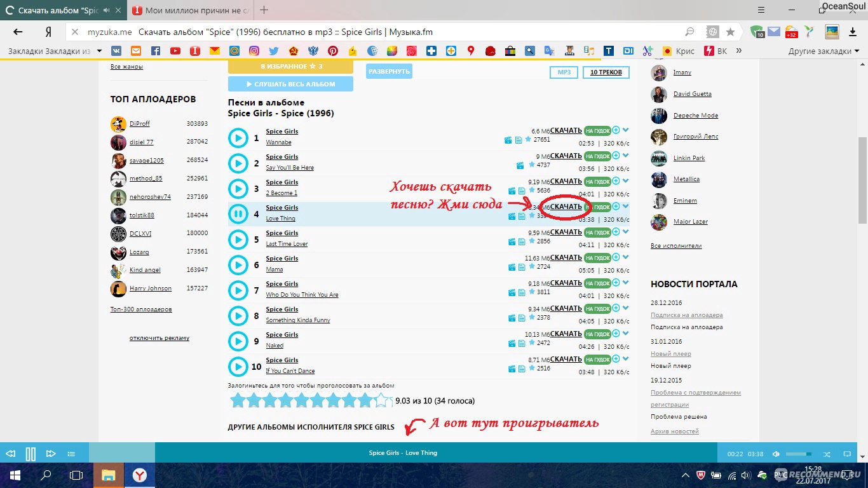
Task: Open playlist icon in bottom player
Action: coord(71,454)
